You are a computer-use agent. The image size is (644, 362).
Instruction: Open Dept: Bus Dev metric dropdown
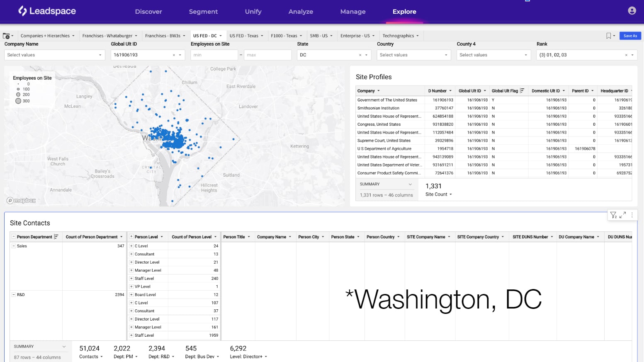click(218, 357)
